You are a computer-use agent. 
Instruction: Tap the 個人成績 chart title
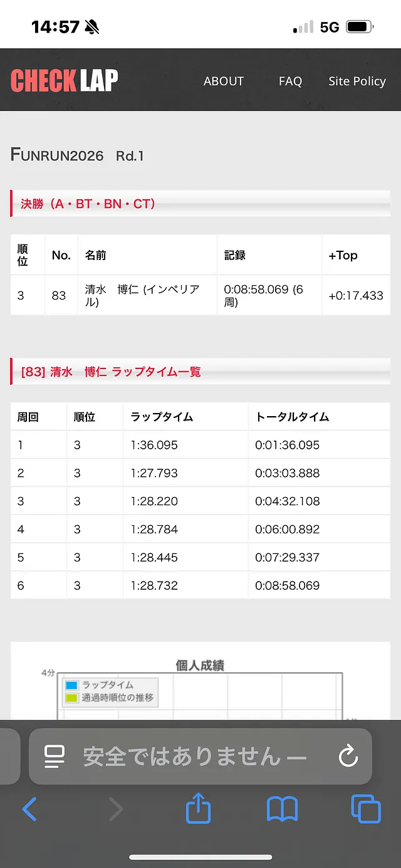coord(200,666)
